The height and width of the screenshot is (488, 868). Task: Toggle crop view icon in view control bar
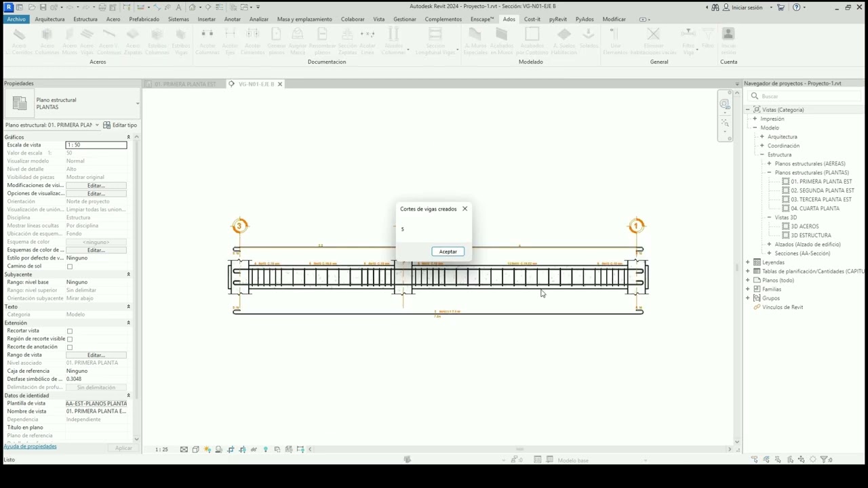(231, 449)
